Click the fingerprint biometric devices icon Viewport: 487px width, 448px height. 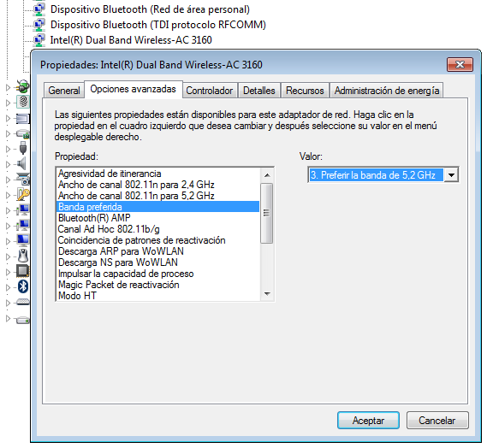pos(23,102)
